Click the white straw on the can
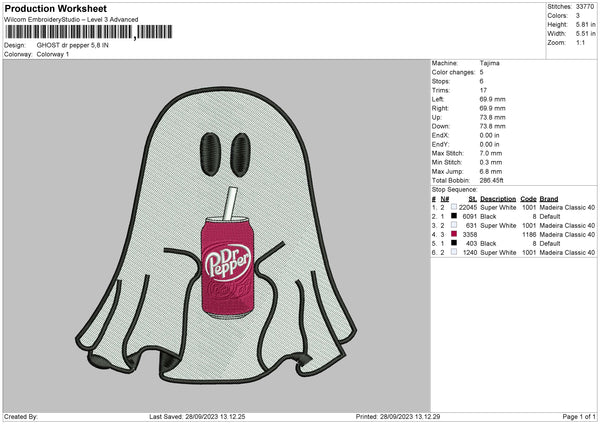 (230, 203)
